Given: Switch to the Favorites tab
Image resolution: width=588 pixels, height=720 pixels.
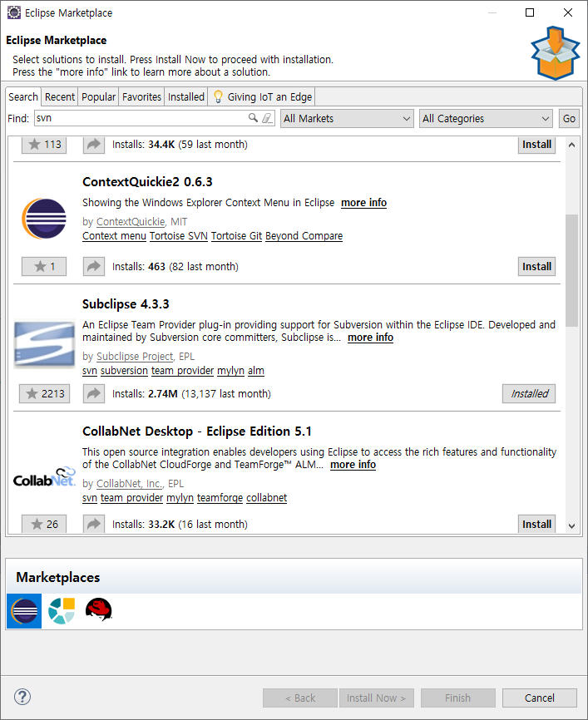Looking at the screenshot, I should click(141, 97).
